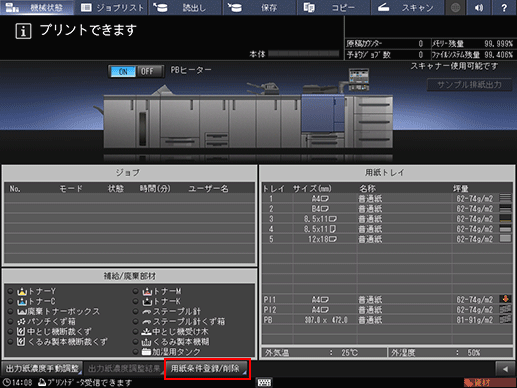Click the 出力紙濃度手動調整 button
The image size is (517, 388).
pos(42,369)
